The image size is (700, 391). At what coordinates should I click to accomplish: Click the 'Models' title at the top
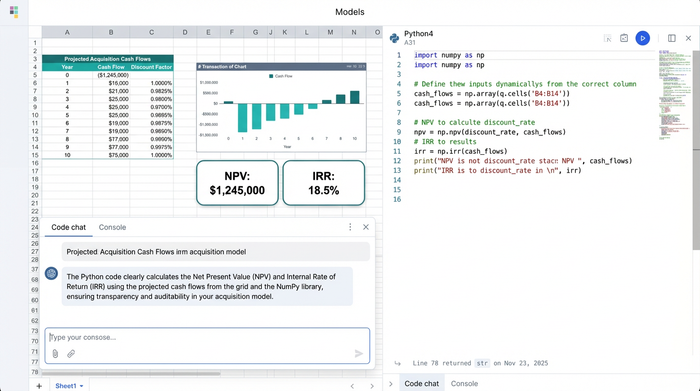click(x=350, y=12)
